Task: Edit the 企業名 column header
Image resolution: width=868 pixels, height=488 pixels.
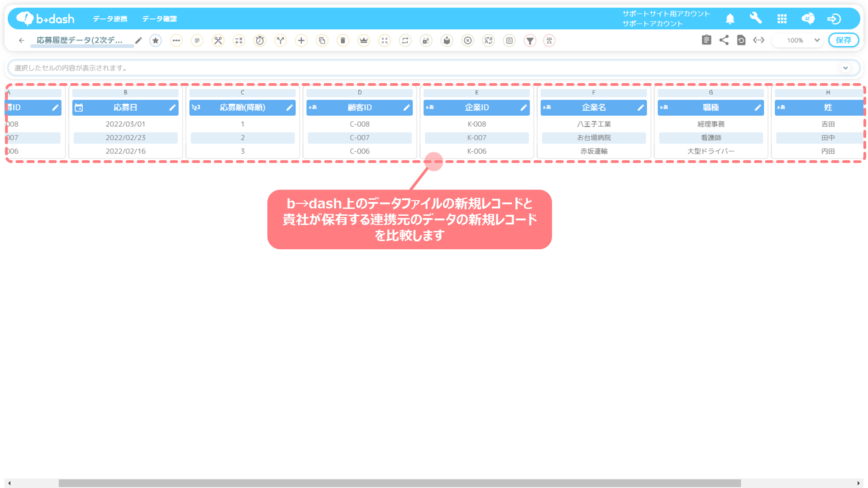Action: pyautogui.click(x=641, y=107)
